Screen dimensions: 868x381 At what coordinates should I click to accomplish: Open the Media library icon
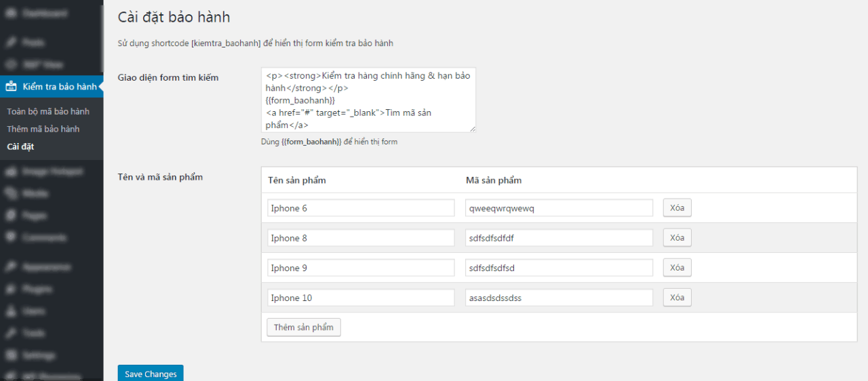(x=11, y=193)
